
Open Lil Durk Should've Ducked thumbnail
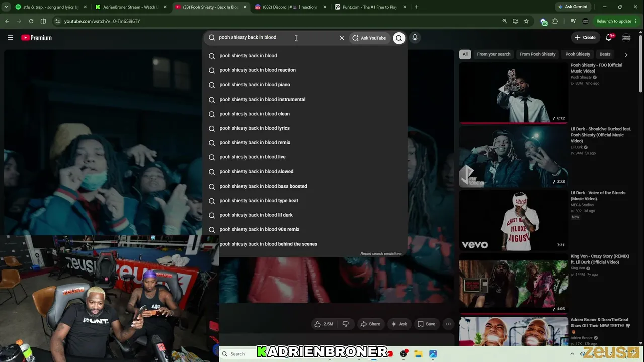pos(513,156)
